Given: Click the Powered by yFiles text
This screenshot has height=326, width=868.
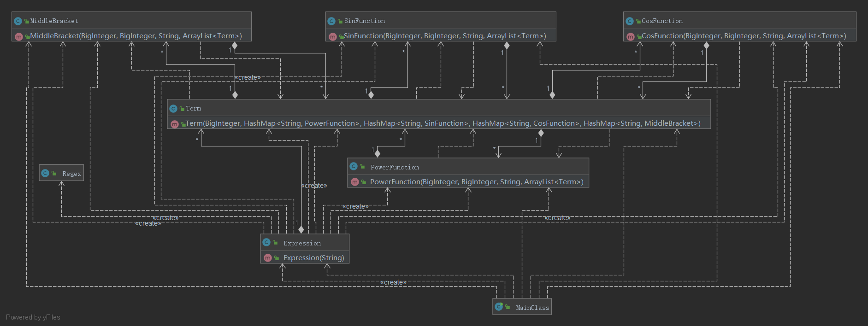Looking at the screenshot, I should tap(33, 317).
